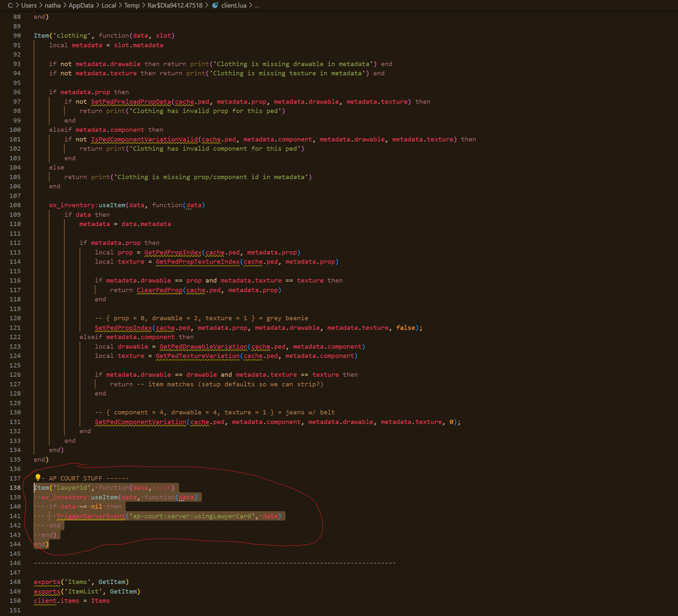Click 'IsPedComponentVariationValid' on line 101
Screen dimensions: 678x616
(145, 139)
